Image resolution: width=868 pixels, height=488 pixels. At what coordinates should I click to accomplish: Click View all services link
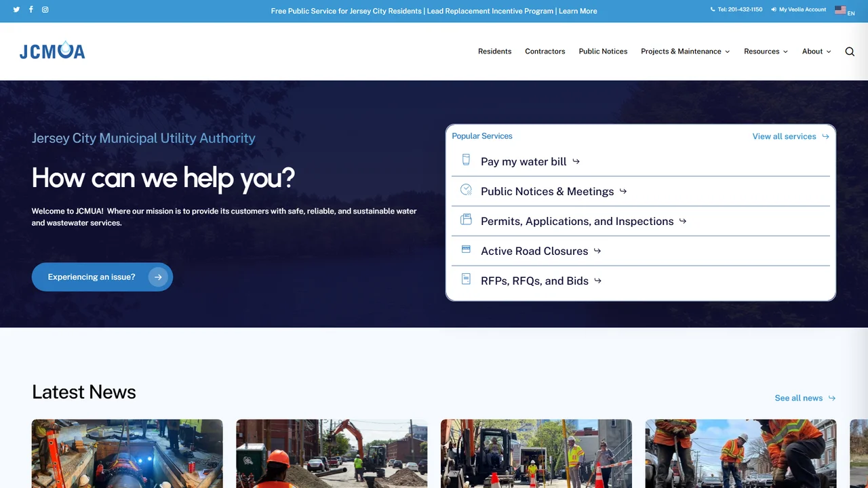tap(784, 136)
